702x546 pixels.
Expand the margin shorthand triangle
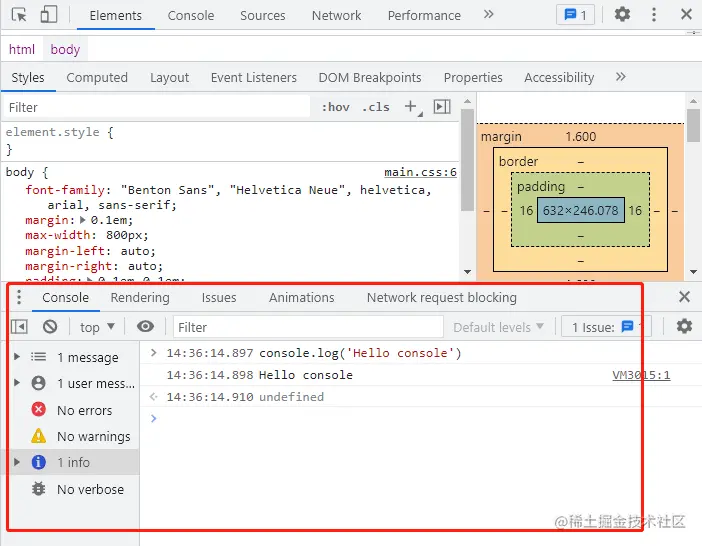[83, 220]
